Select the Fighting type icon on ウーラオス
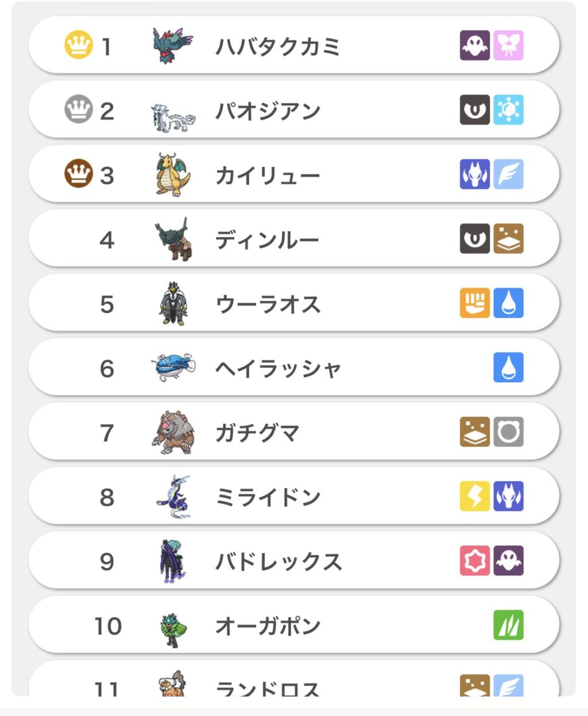The width and height of the screenshot is (588, 716). click(475, 303)
